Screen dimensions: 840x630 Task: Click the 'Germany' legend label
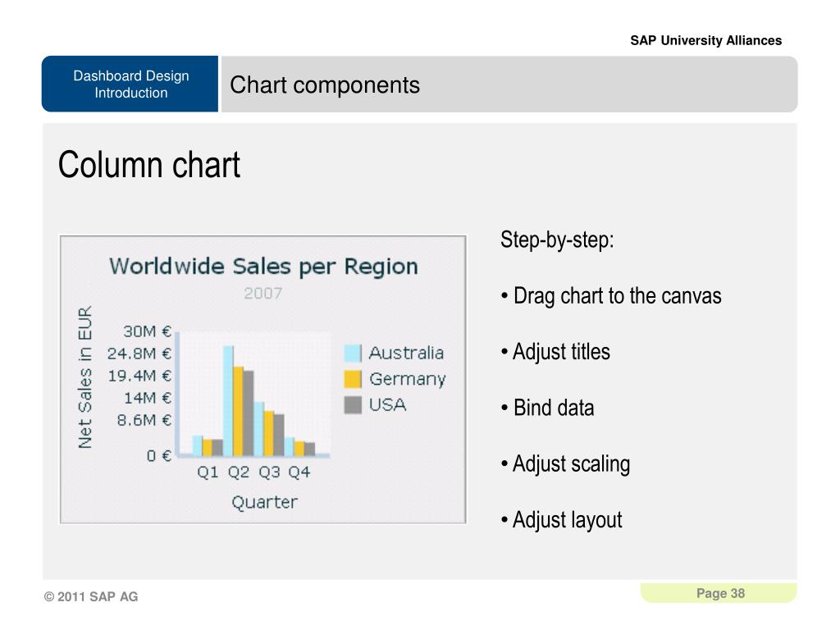pyautogui.click(x=408, y=379)
